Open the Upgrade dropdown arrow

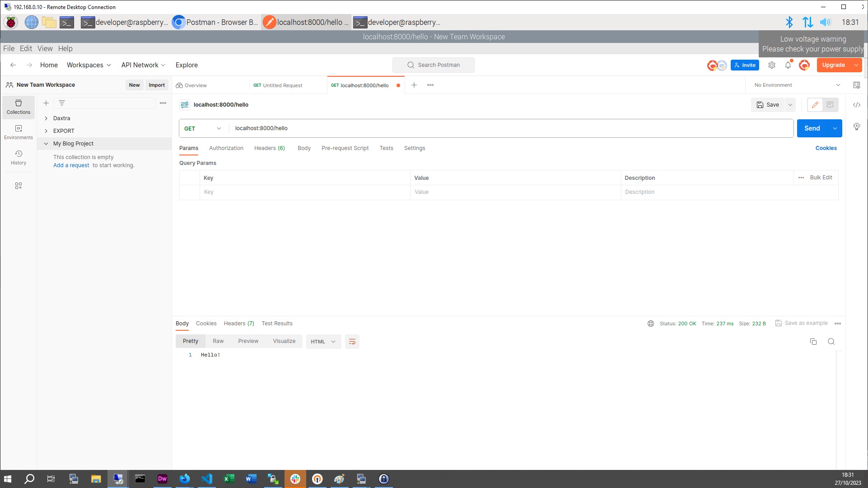(856, 65)
